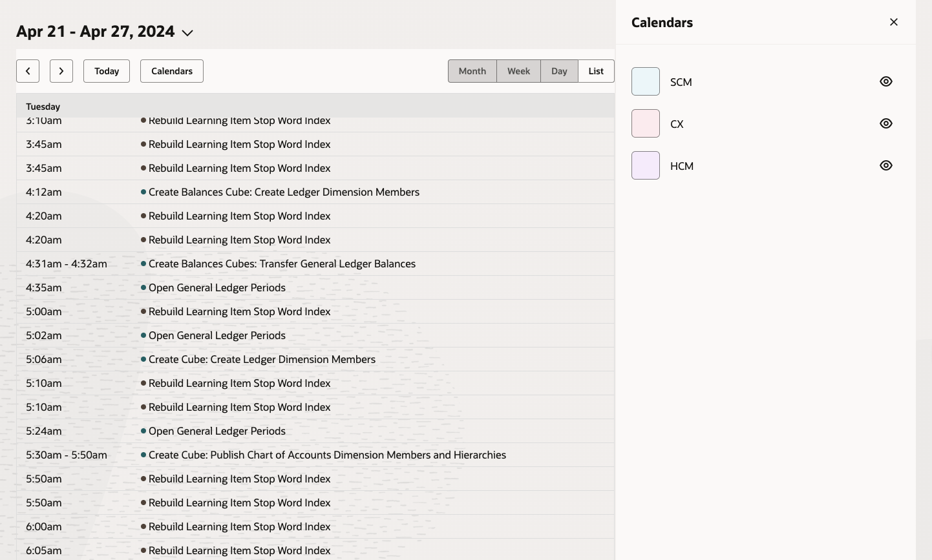Screen dimensions: 932x560
Task: Close the Calendars panel
Action: (894, 21)
